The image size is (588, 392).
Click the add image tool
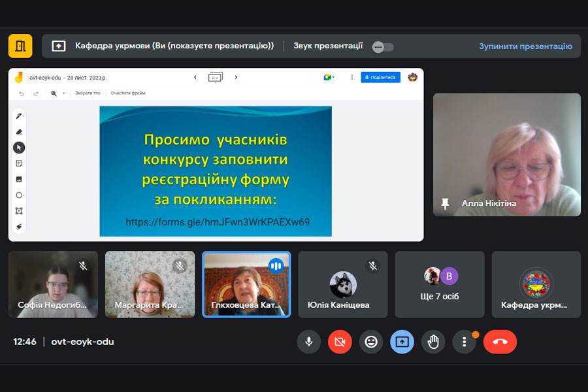click(19, 179)
